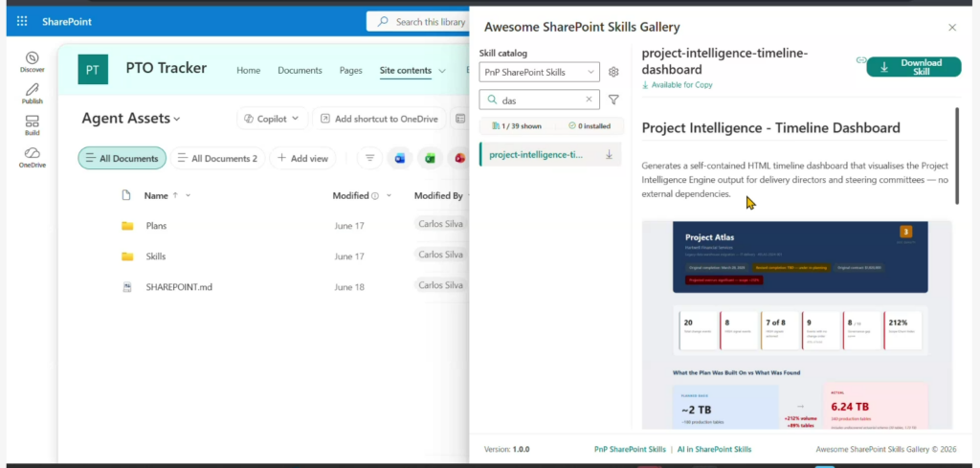Screen dimensions: 980x468
Task: Open the Skill catalog dropdown
Action: tap(540, 72)
